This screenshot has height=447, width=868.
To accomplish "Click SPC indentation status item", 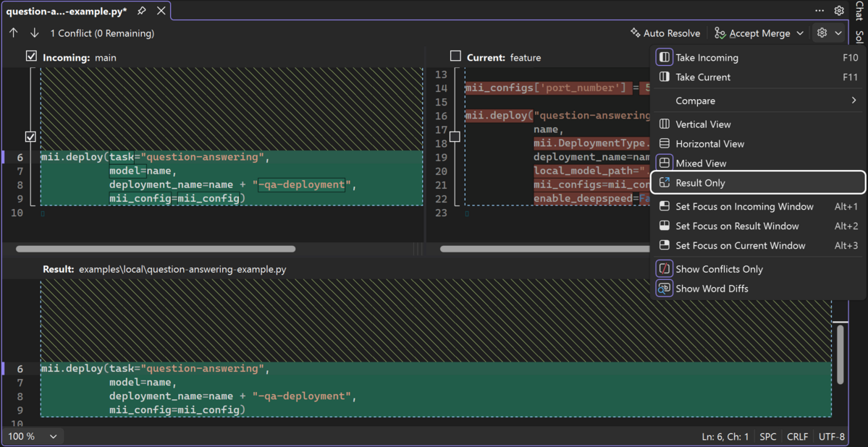I will click(768, 436).
